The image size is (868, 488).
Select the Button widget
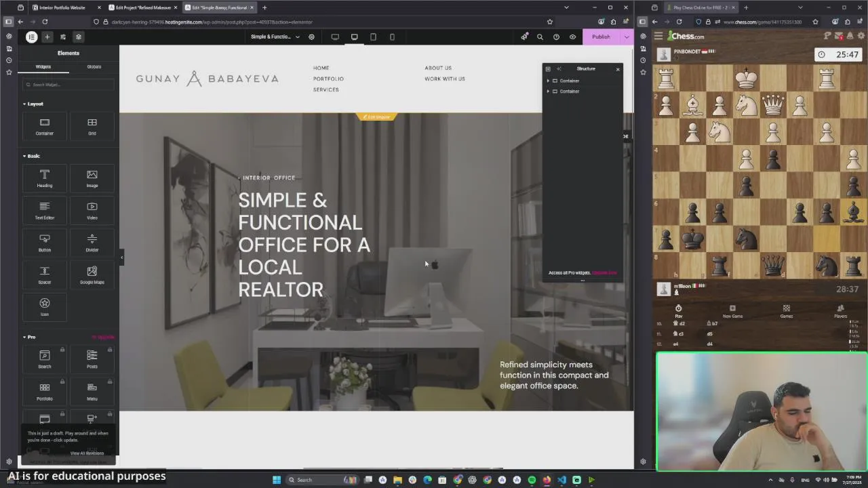click(x=45, y=243)
